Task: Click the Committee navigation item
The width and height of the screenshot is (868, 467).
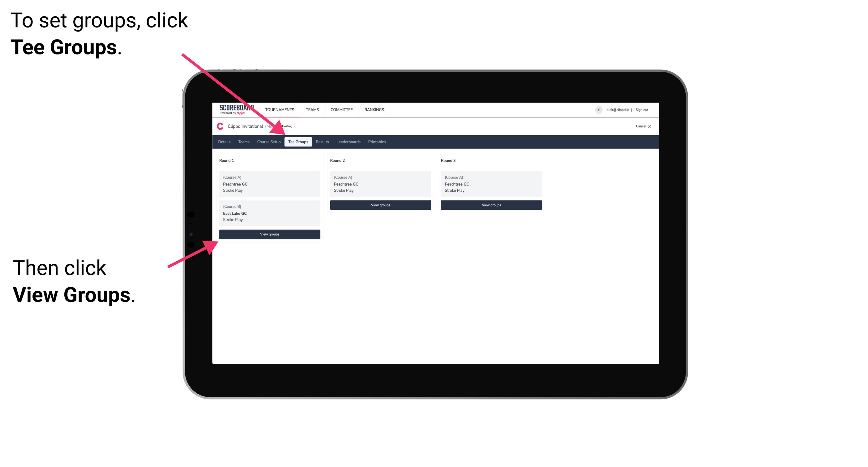Action: [x=342, y=110]
